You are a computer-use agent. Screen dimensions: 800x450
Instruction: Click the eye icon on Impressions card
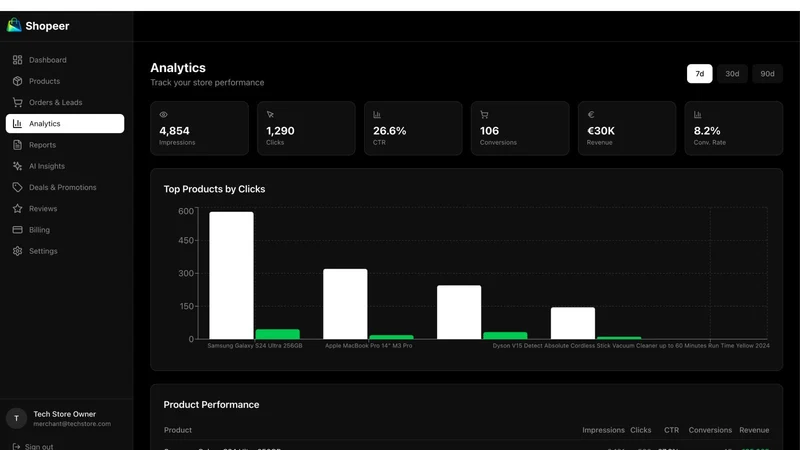coord(163,115)
